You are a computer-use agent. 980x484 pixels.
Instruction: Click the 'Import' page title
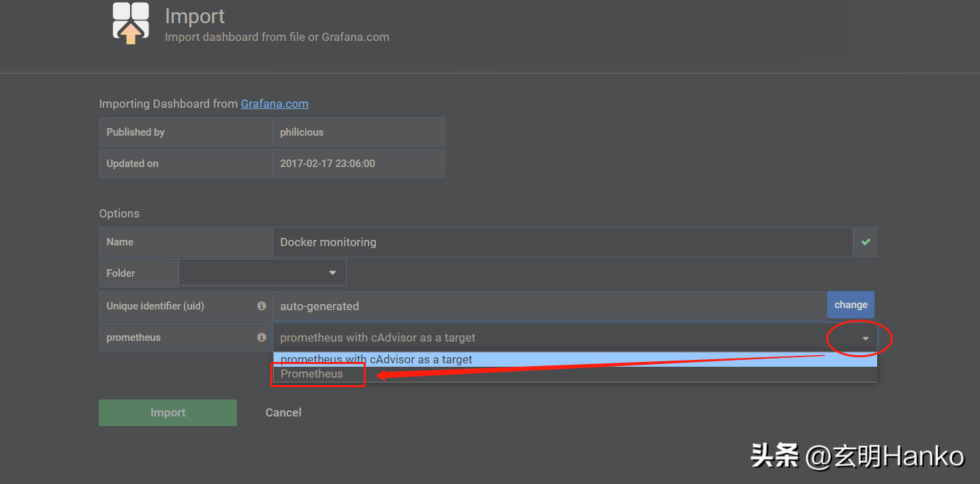(195, 16)
